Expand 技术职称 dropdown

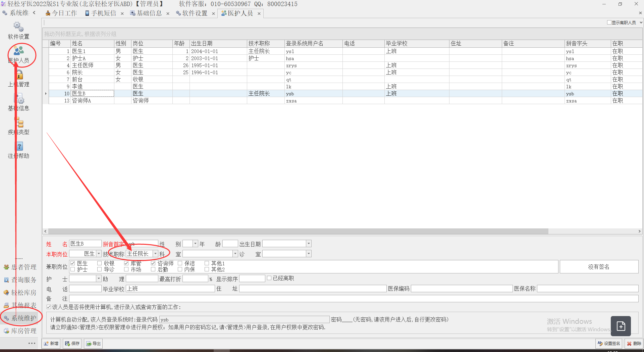click(155, 254)
